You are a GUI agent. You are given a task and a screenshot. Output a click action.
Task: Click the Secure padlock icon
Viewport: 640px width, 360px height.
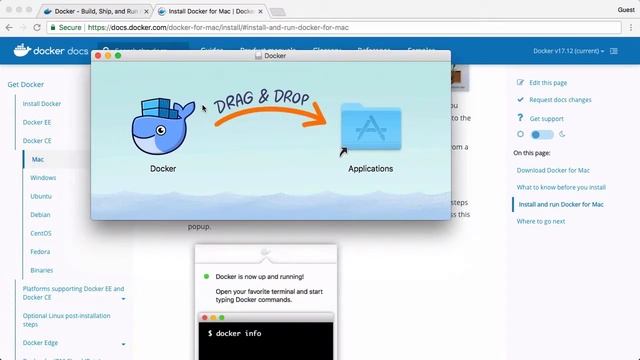click(x=53, y=27)
